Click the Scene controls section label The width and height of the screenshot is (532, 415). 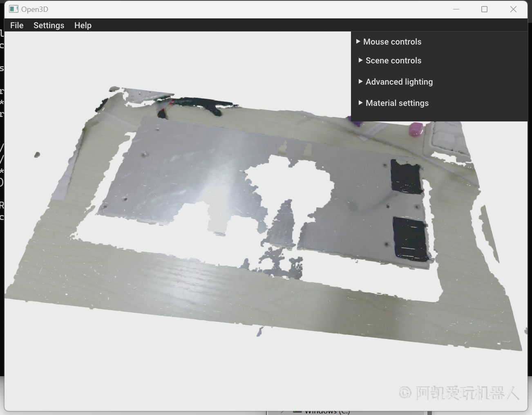click(x=393, y=61)
